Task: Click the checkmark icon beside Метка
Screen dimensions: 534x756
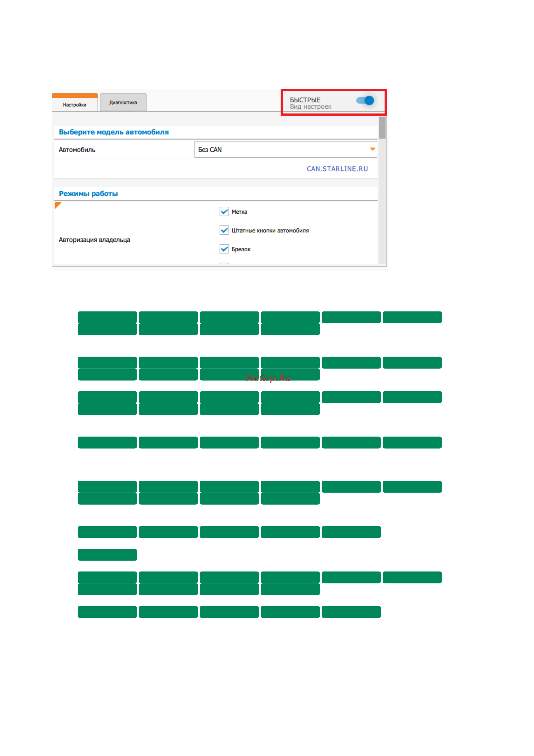Action: [224, 212]
